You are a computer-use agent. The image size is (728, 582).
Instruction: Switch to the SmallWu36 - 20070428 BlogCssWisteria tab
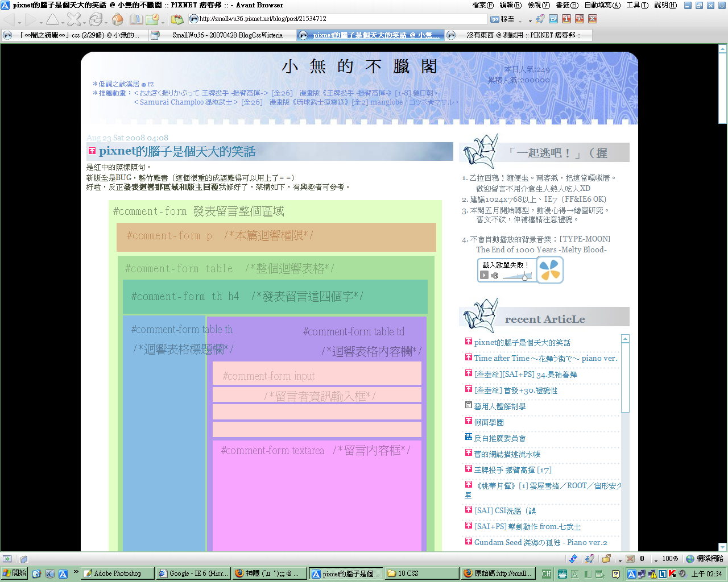[222, 35]
